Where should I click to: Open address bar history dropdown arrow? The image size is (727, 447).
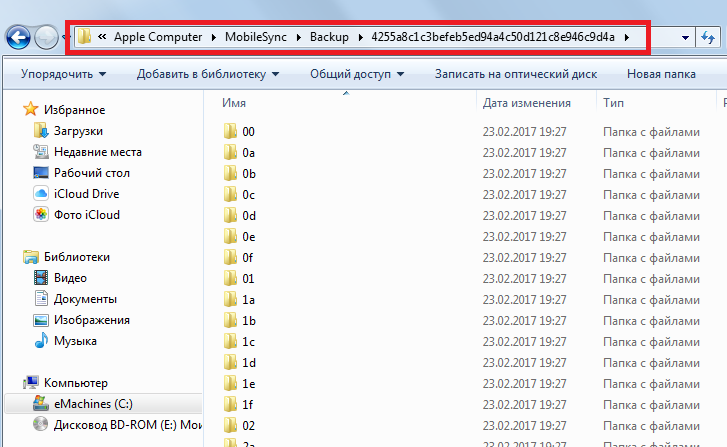685,38
